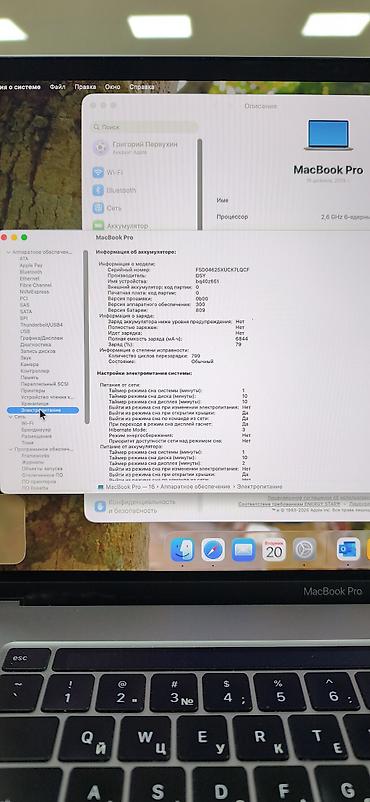Open the Файл menu
370x802 pixels.
tap(57, 87)
